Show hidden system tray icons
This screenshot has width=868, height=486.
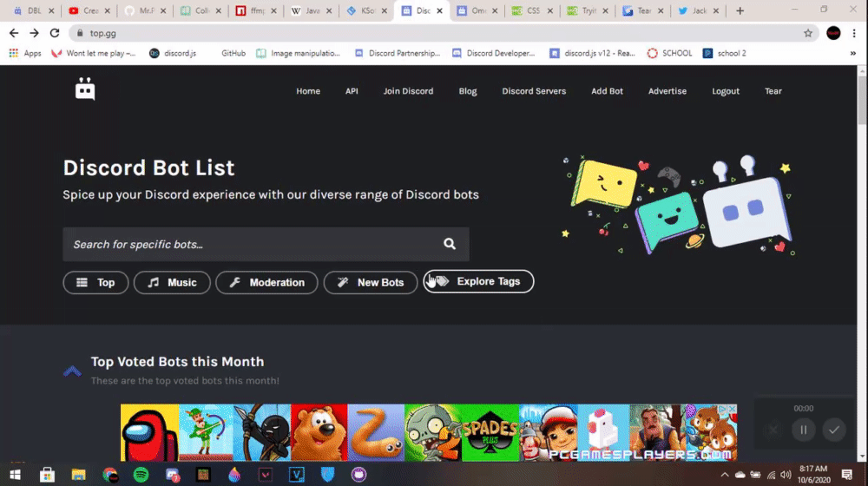coord(725,475)
